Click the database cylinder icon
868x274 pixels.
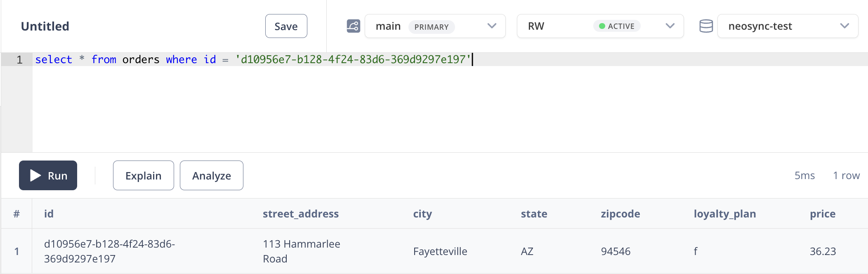click(x=706, y=26)
